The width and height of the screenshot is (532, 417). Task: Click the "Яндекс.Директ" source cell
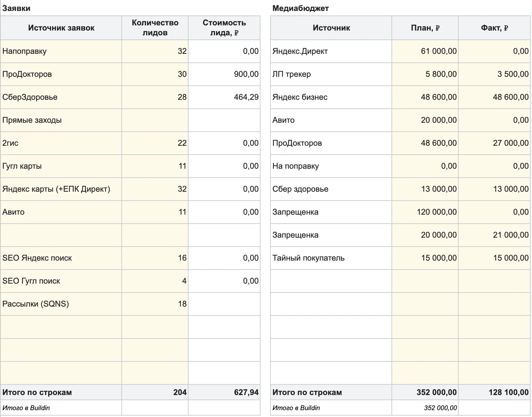pos(331,51)
